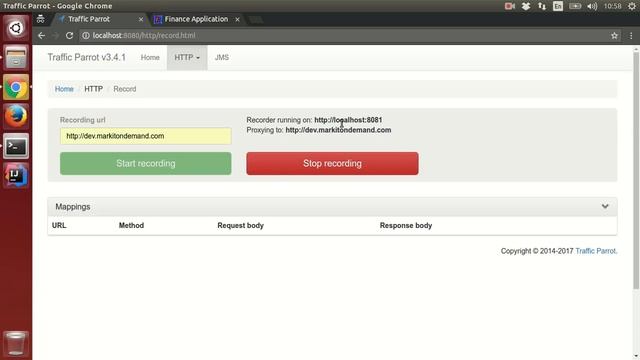
Task: Click the URL column header
Action: (x=59, y=225)
